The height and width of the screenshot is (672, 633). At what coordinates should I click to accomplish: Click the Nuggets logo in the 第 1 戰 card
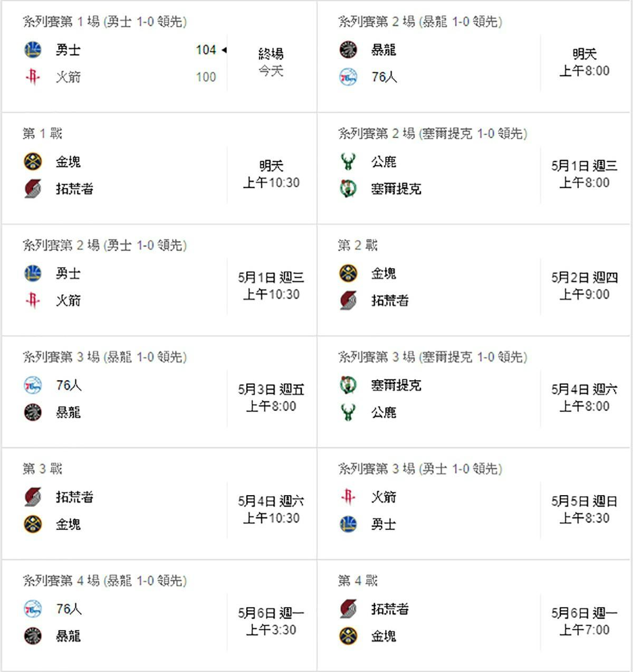click(x=33, y=162)
